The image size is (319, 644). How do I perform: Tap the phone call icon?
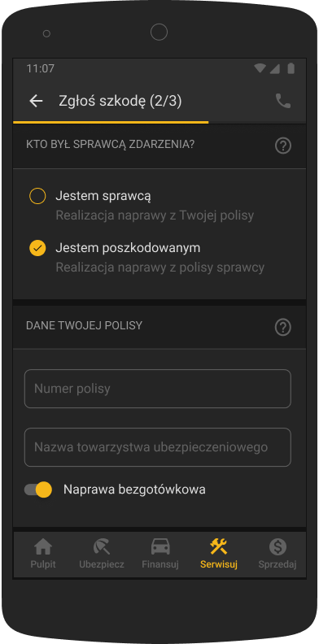click(x=283, y=101)
